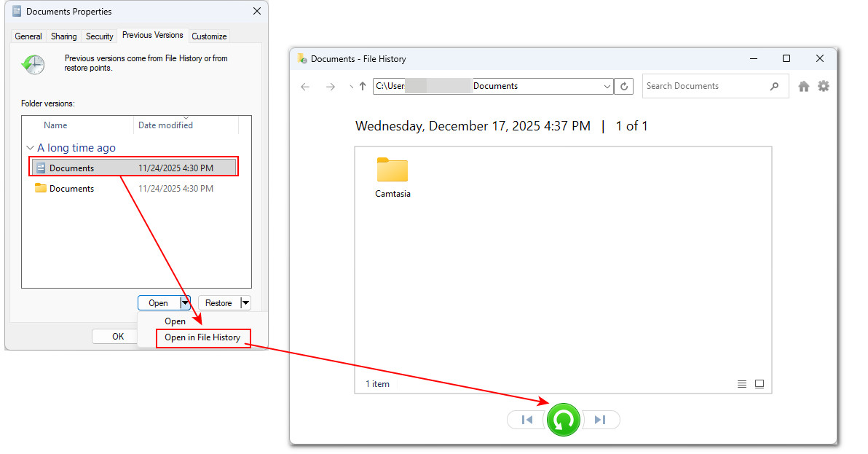This screenshot has width=868, height=454.
Task: Open the Open button's dropdown arrow
Action: pos(184,302)
